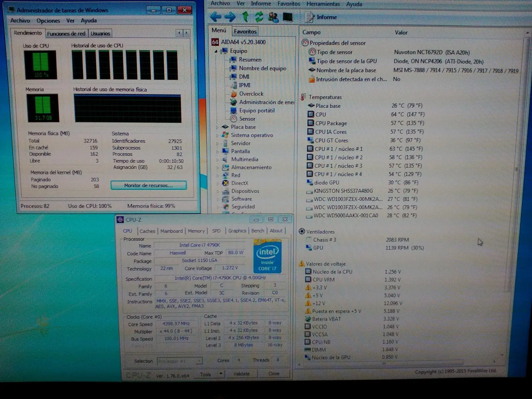Click Monitor de recursos button

[x=148, y=185]
